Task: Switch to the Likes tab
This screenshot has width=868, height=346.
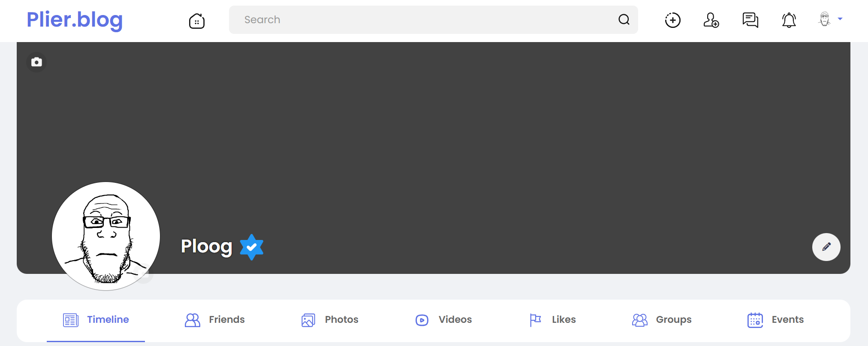Action: coord(552,320)
